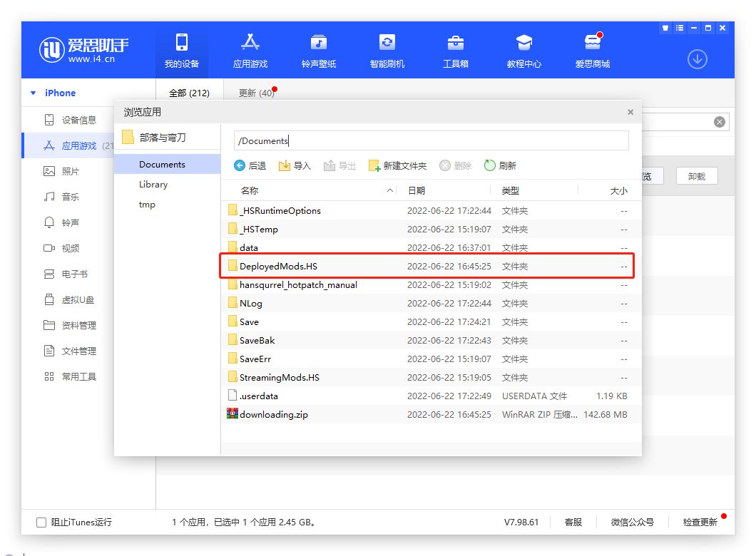Image resolution: width=756 pixels, height=556 pixels.
Task: Sort by 日期 column header
Action: click(417, 191)
